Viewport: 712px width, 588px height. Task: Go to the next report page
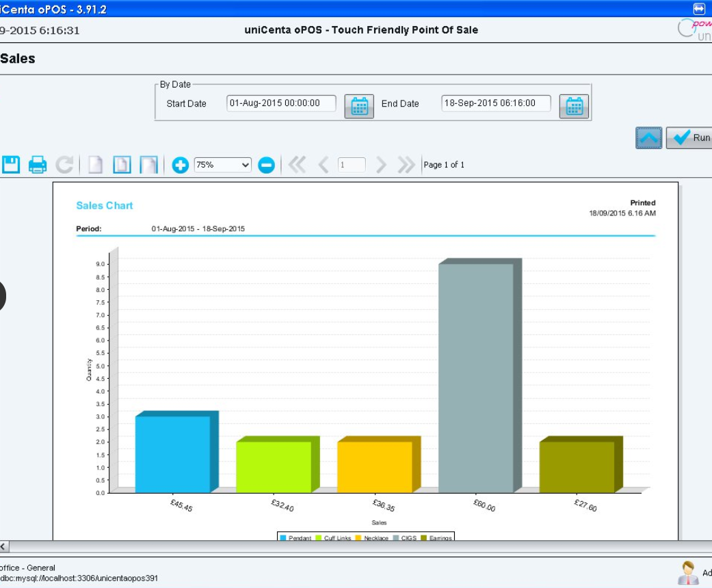[380, 164]
